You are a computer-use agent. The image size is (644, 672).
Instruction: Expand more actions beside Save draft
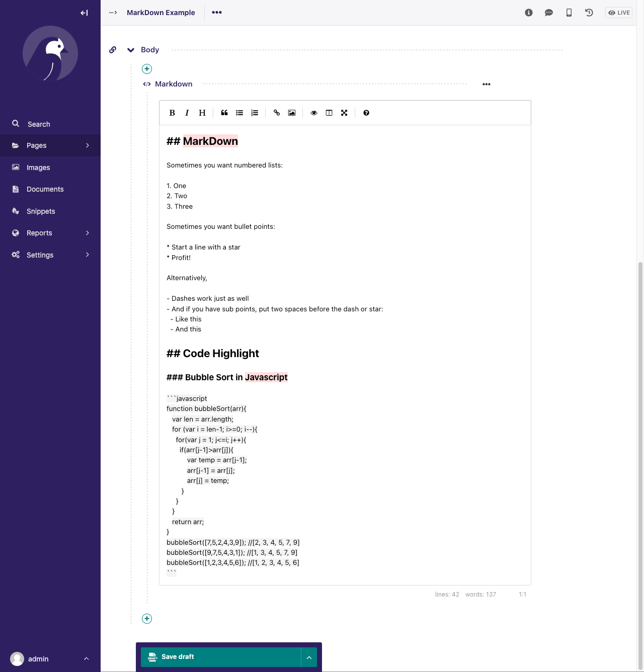click(x=309, y=657)
